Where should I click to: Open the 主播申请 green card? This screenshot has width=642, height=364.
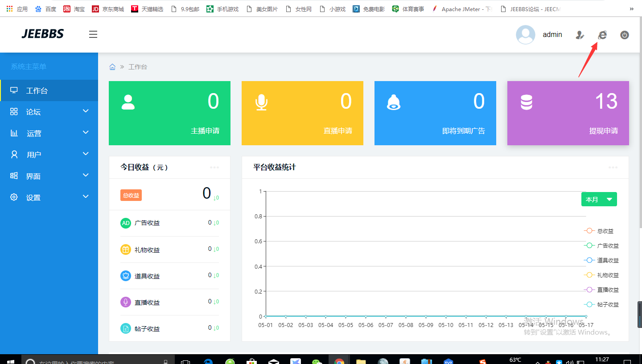169,113
